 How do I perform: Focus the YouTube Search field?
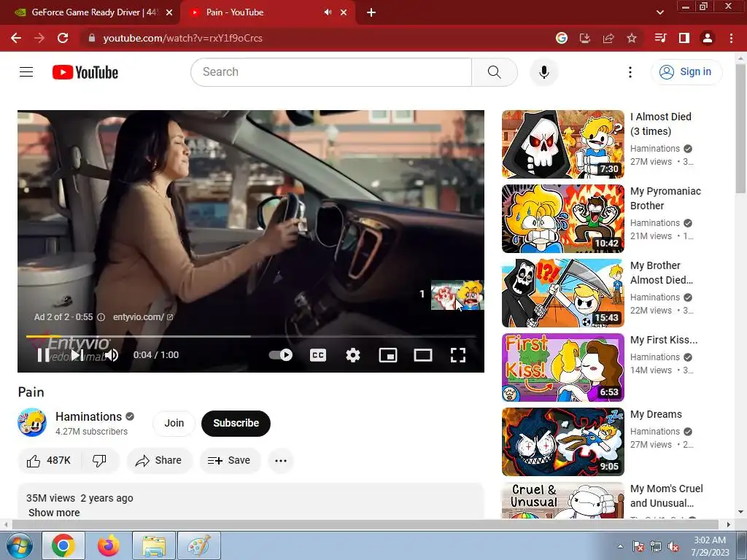331,72
